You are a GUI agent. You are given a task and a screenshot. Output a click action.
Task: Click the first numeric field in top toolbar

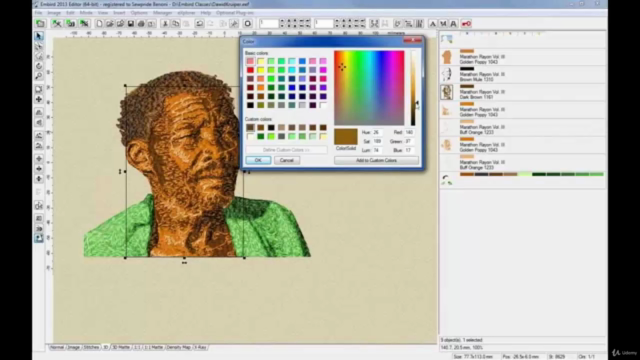[x=269, y=24]
